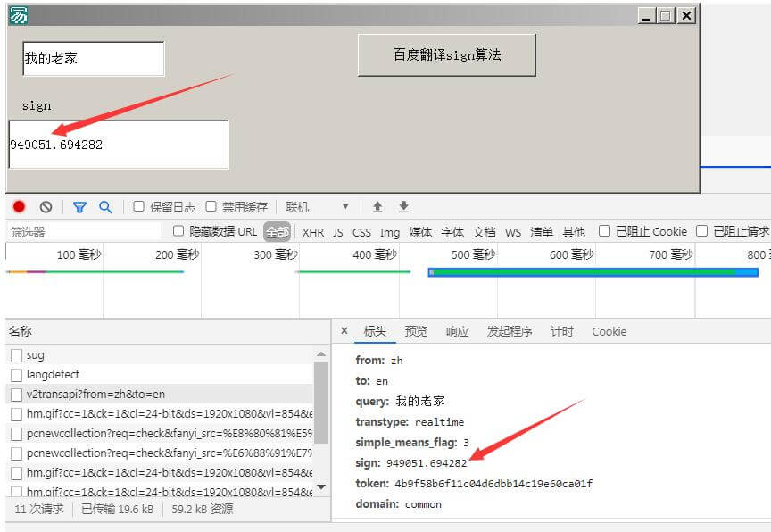The width and height of the screenshot is (771, 532).
Task: Click the query value 我的老家
Action: (x=420, y=401)
